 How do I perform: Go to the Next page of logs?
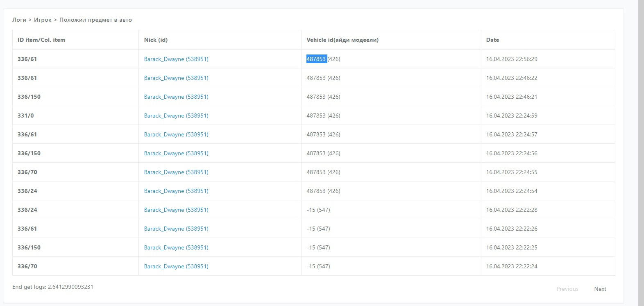(600, 289)
